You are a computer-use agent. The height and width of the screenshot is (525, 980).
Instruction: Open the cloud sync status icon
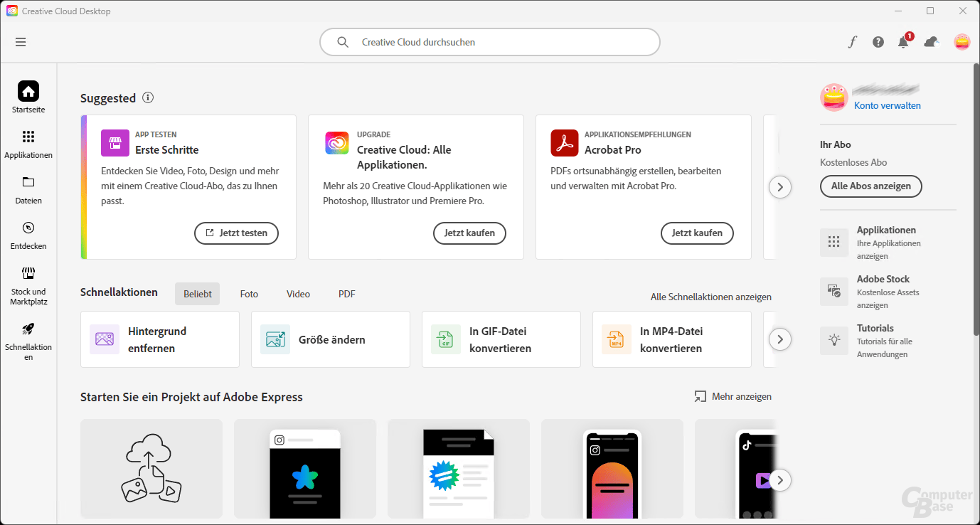pyautogui.click(x=931, y=42)
